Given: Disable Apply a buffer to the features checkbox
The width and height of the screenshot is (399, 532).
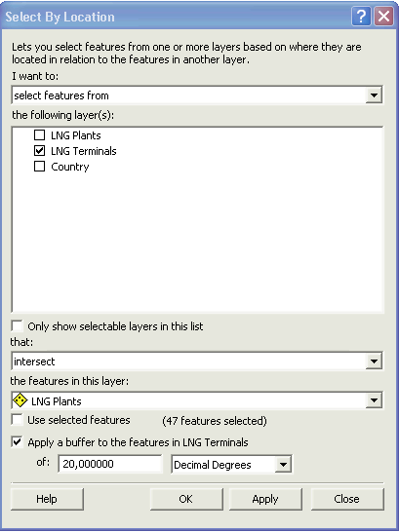Looking at the screenshot, I should tap(17, 442).
